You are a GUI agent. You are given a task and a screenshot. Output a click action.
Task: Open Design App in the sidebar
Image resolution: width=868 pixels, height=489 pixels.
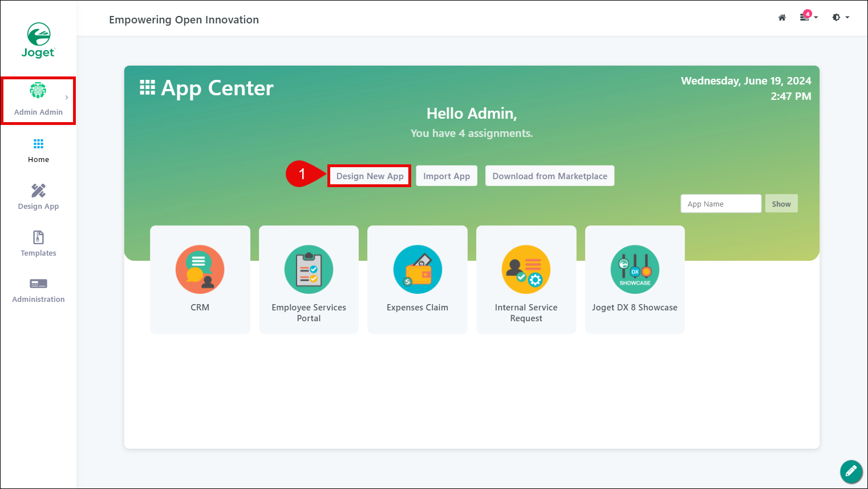click(38, 197)
